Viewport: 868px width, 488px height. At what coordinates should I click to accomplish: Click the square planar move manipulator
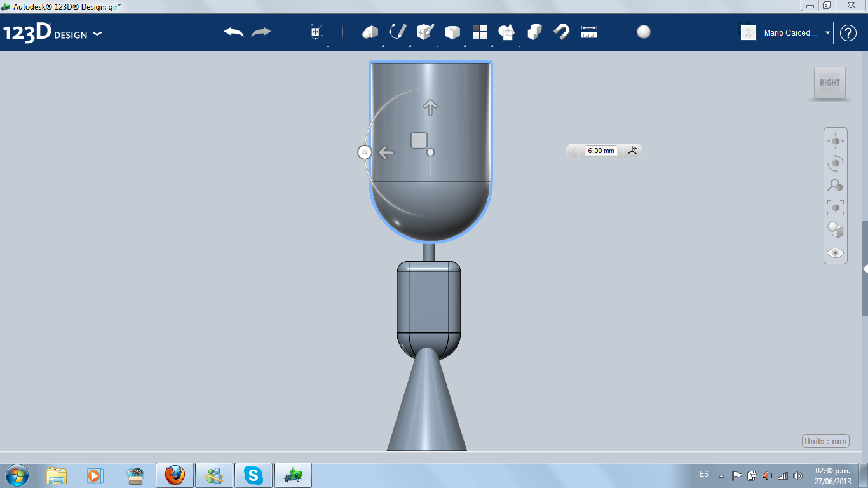(x=419, y=140)
